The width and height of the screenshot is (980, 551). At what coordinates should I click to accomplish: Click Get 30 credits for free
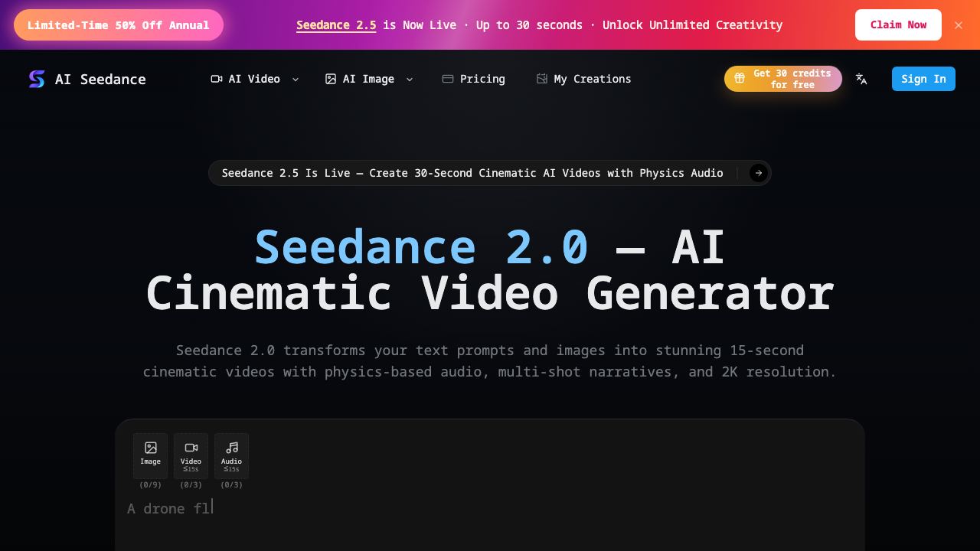pos(783,79)
